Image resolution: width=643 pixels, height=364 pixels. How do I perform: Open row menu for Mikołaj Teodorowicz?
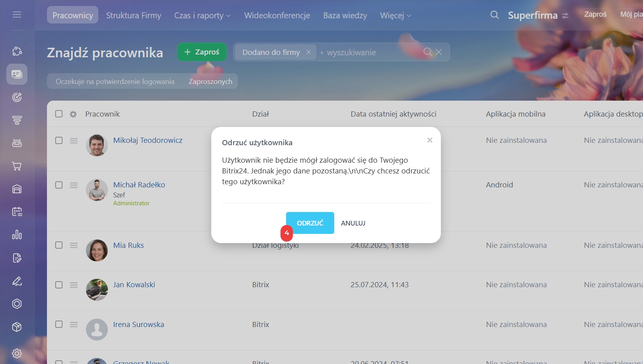(74, 140)
